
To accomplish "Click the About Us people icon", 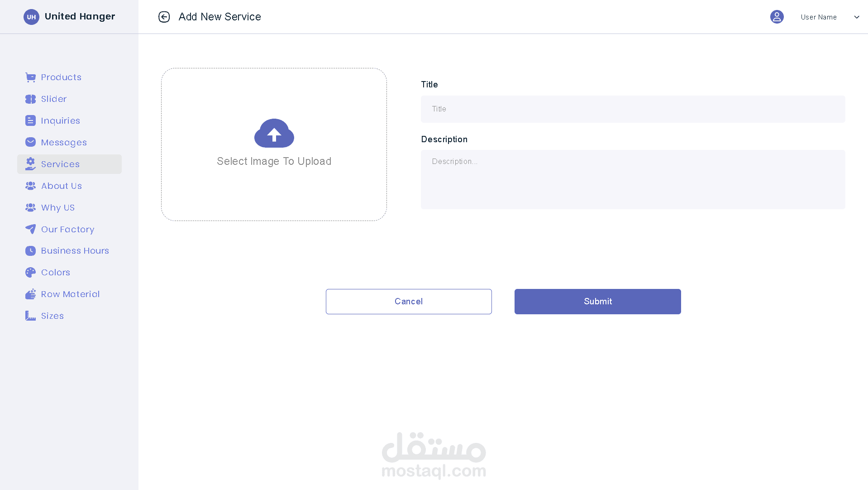I will 30,186.
